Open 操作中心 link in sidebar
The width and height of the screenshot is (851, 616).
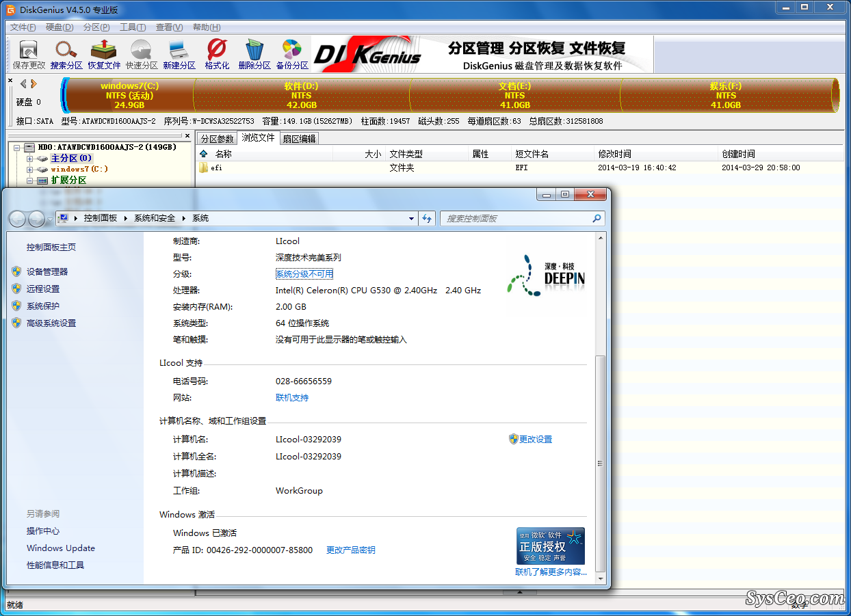(x=43, y=531)
